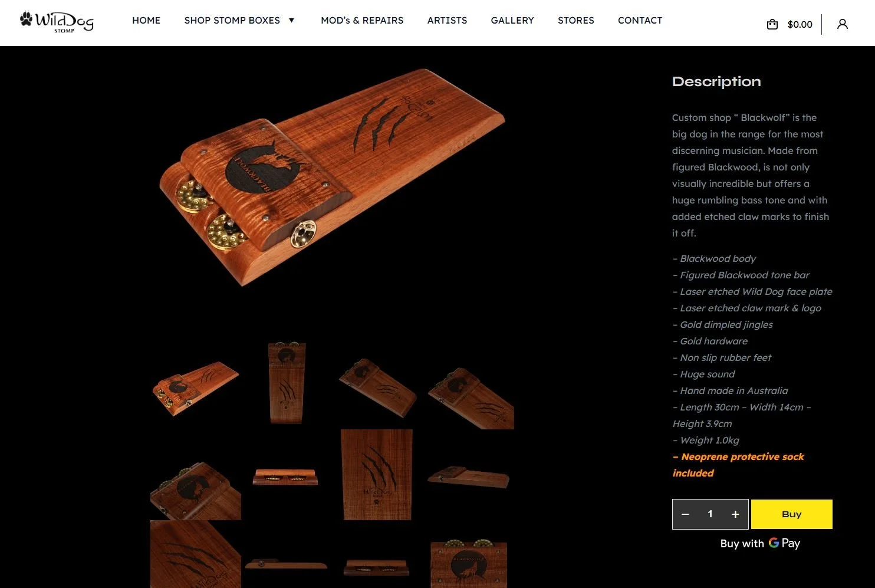Open the WildDog Stomp logo homepage
Viewport: 875px width, 588px height.
click(x=57, y=22)
